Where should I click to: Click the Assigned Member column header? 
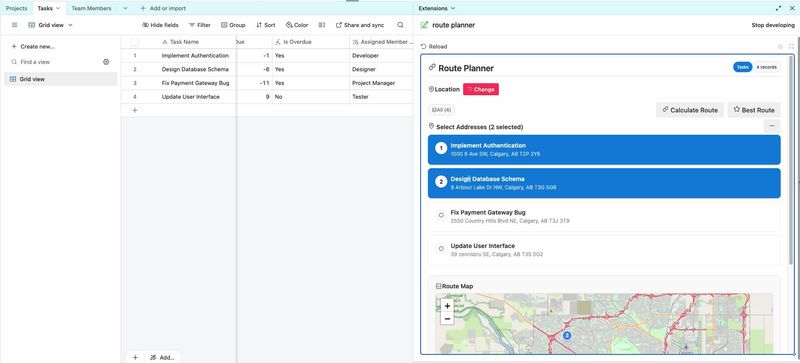click(381, 42)
